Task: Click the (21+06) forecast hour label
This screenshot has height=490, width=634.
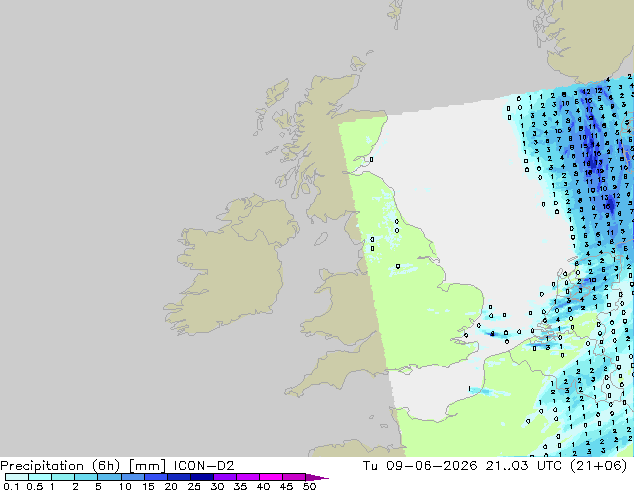Action: tap(598, 466)
